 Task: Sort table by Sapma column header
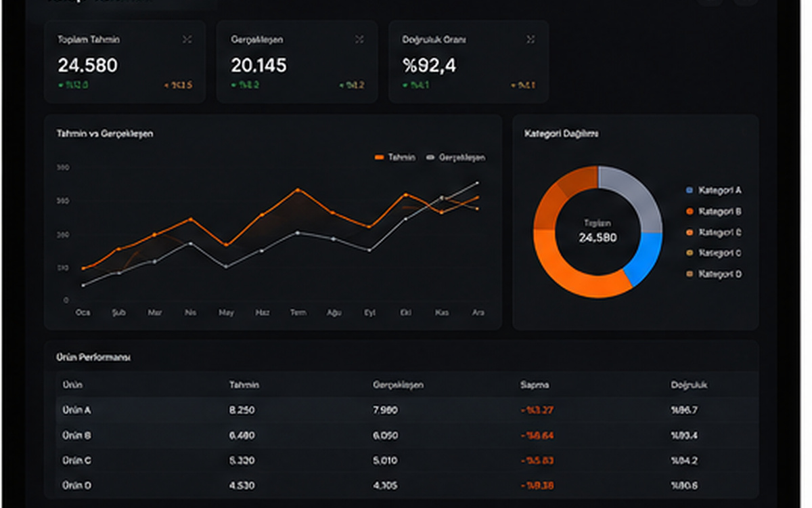click(535, 385)
